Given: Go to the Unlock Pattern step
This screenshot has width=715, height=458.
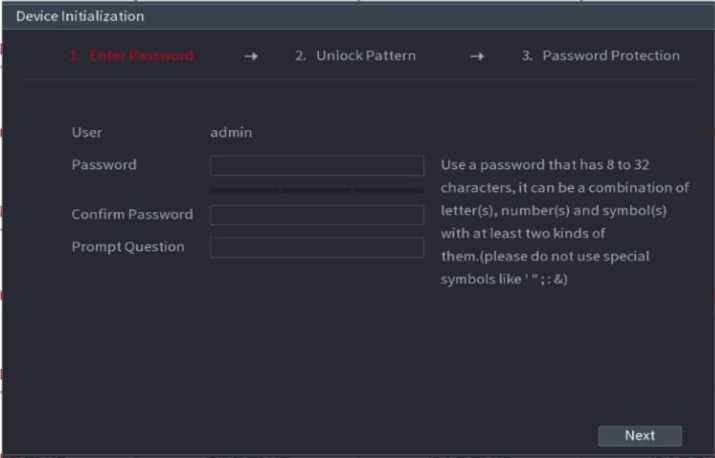Looking at the screenshot, I should point(355,56).
